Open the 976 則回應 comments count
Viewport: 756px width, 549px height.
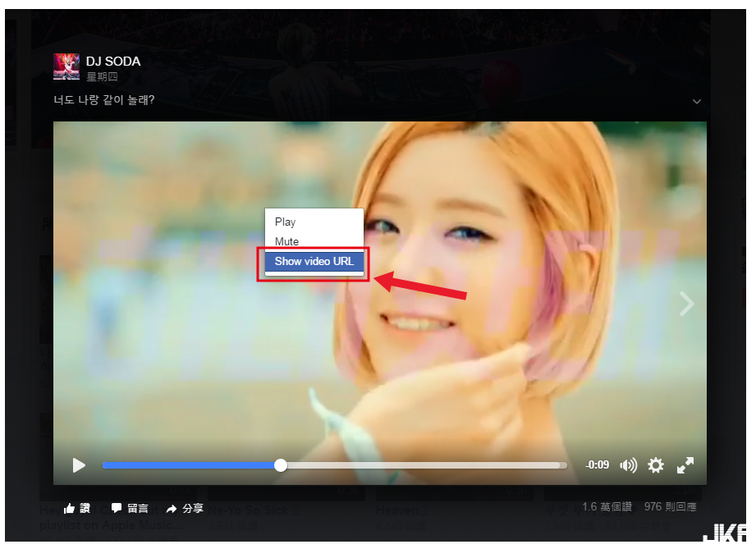(670, 506)
